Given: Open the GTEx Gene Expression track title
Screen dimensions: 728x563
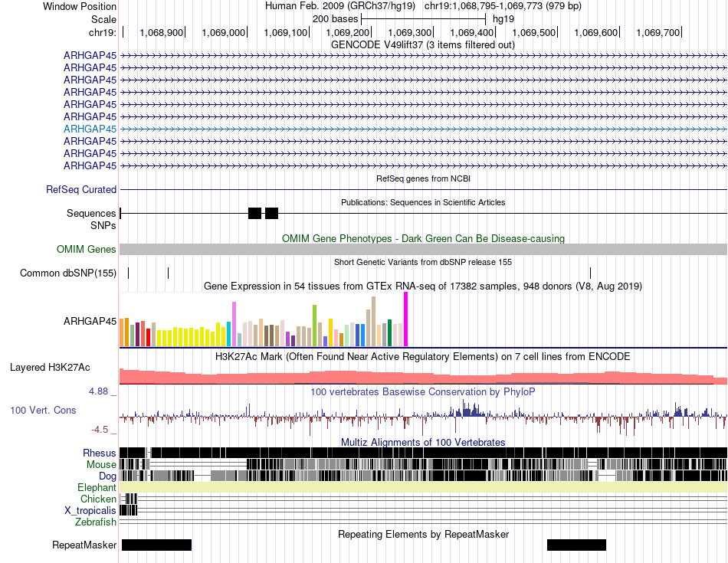Looking at the screenshot, I should coord(423,286).
